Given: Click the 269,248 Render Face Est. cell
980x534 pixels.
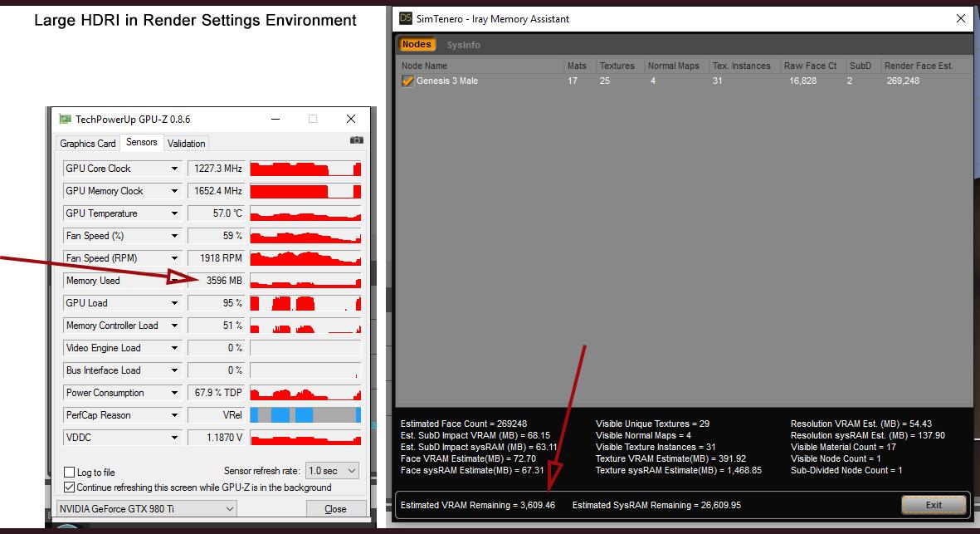Looking at the screenshot, I should (903, 81).
